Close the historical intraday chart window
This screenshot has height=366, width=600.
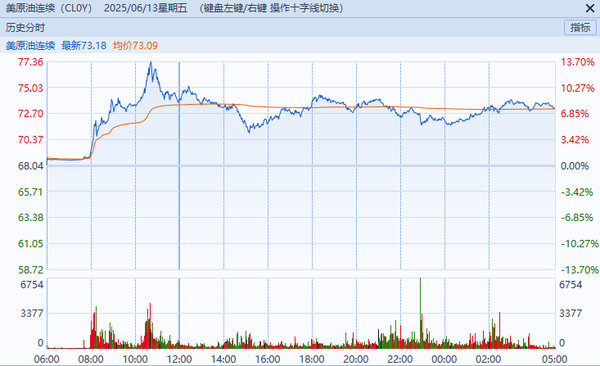(x=590, y=8)
